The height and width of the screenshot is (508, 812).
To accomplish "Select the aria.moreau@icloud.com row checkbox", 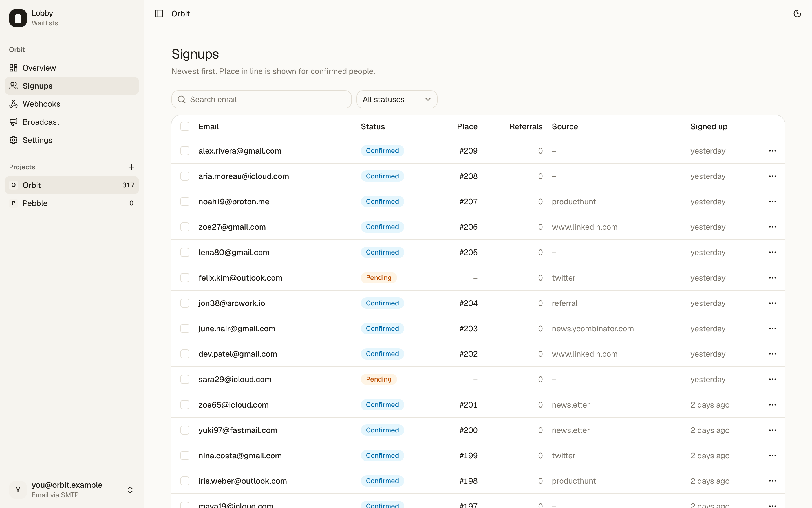I will [185, 176].
